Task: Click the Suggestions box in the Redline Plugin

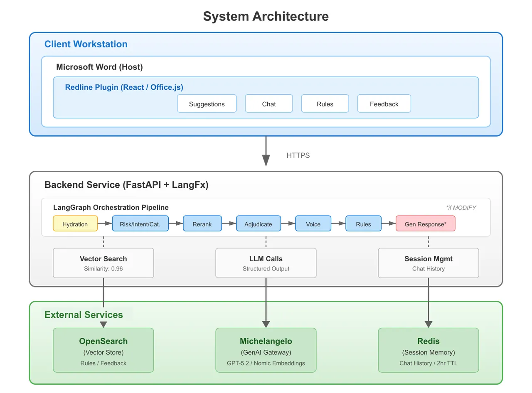Action: tap(207, 103)
